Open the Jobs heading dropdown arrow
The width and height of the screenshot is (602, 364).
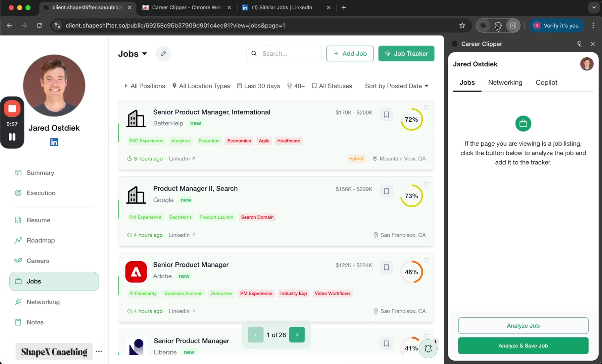145,54
